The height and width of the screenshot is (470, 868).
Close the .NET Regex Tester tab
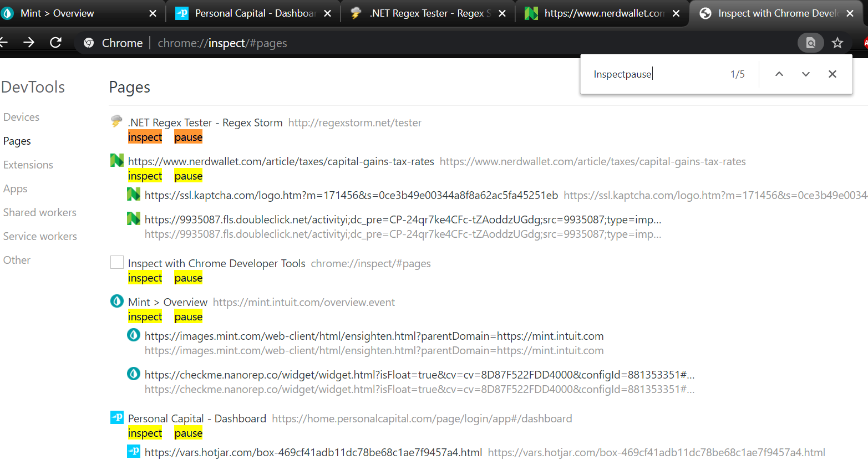click(502, 13)
